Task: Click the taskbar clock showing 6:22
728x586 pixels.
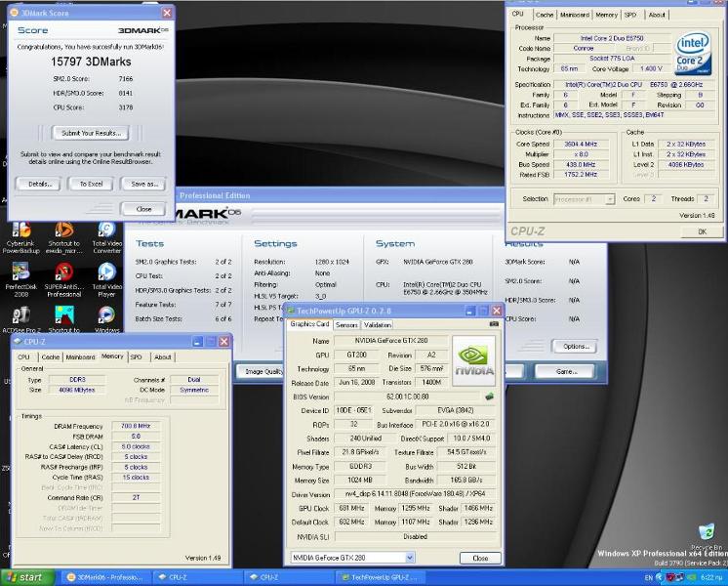Action: (711, 577)
